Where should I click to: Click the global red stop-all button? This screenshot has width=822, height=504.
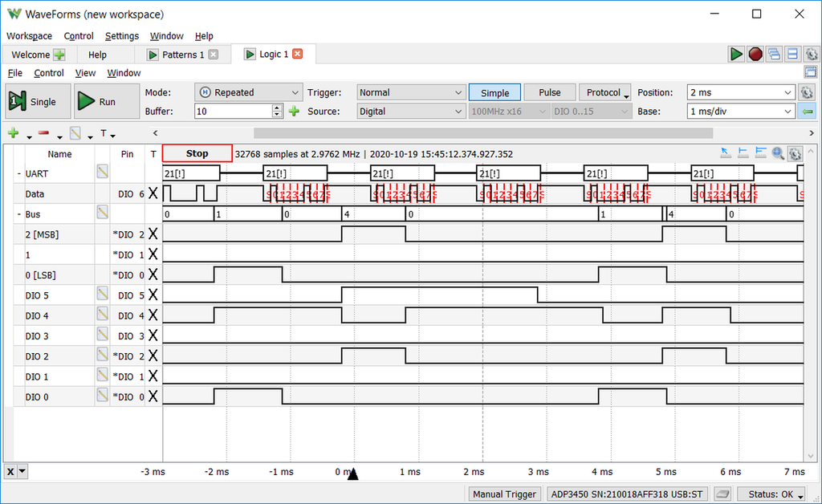[755, 54]
